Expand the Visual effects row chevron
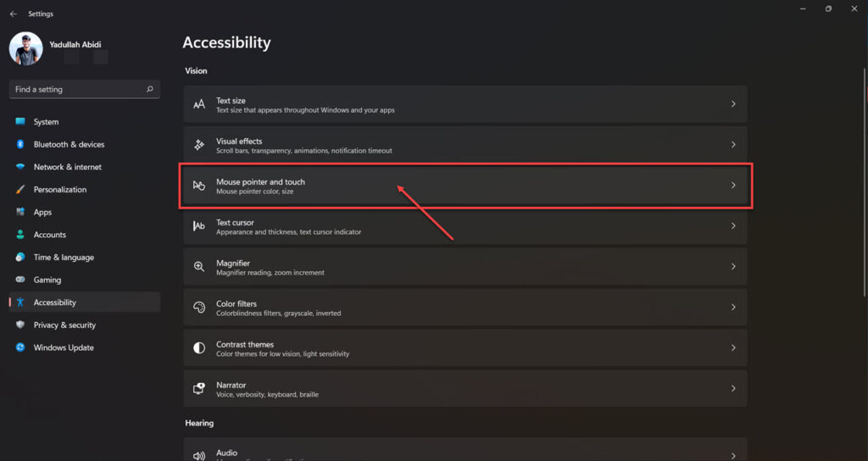868x461 pixels. coord(733,144)
